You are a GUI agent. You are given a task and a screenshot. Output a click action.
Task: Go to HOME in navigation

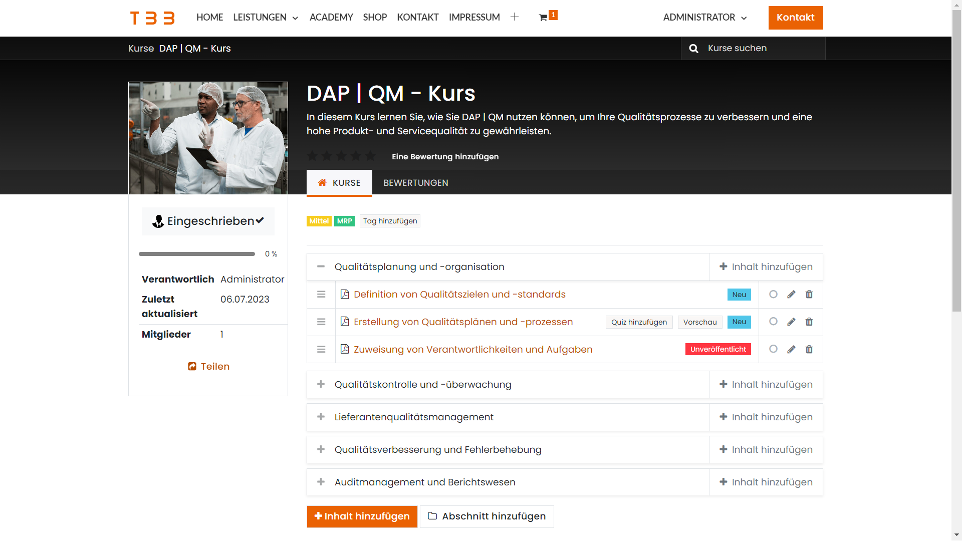pyautogui.click(x=210, y=17)
